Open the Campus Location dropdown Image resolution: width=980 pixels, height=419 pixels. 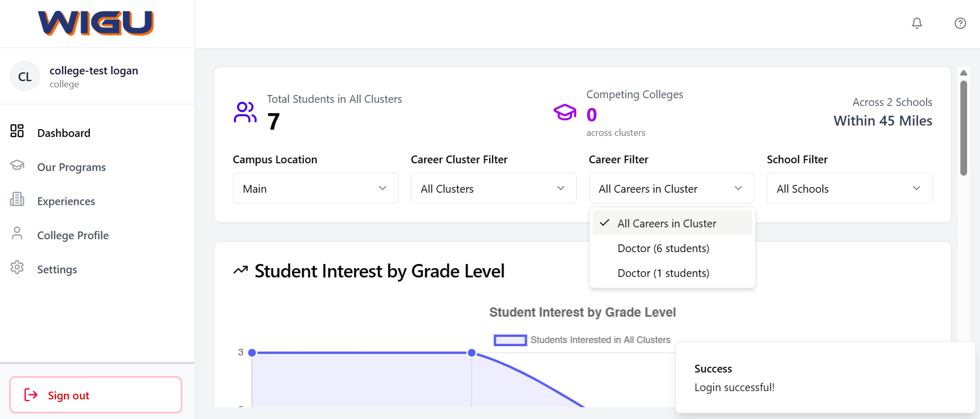(315, 189)
